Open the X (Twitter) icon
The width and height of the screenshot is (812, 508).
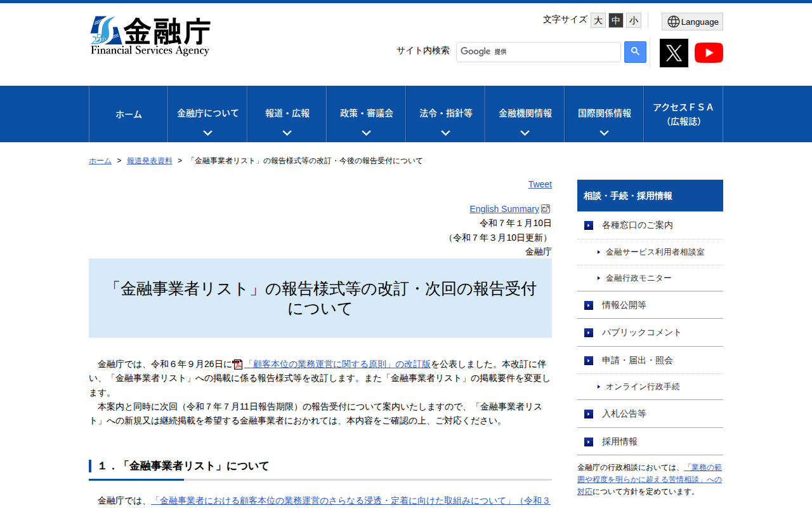coord(673,53)
